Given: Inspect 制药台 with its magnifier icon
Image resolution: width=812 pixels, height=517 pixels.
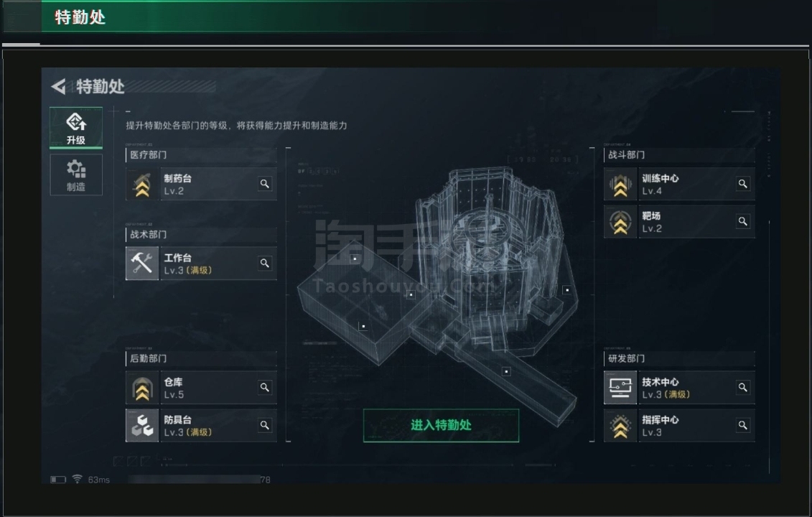Looking at the screenshot, I should (265, 184).
